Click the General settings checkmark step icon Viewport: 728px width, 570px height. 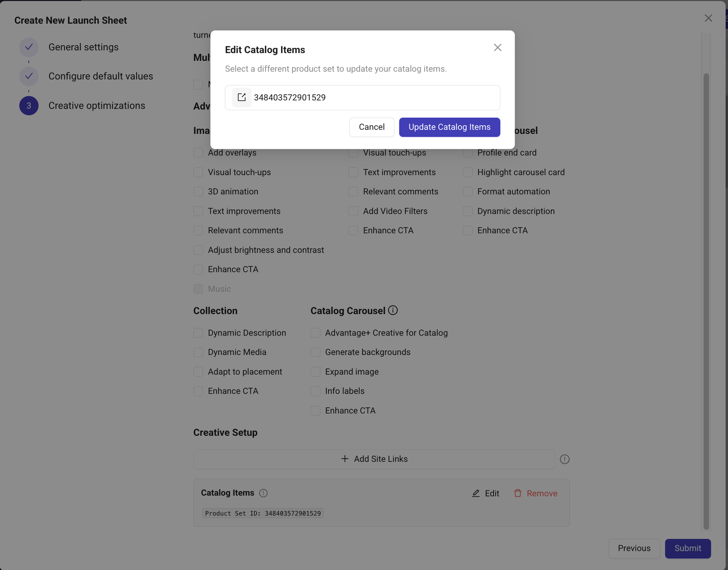[x=29, y=47]
